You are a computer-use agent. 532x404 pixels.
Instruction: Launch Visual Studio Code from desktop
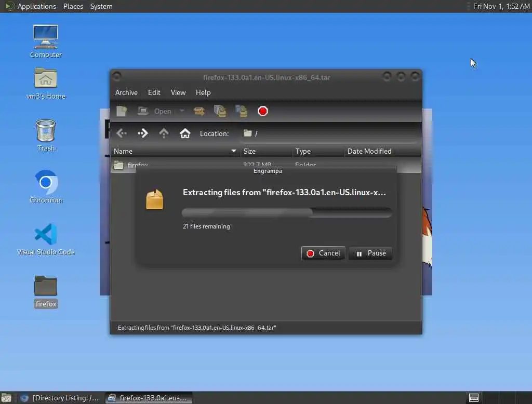[46, 239]
